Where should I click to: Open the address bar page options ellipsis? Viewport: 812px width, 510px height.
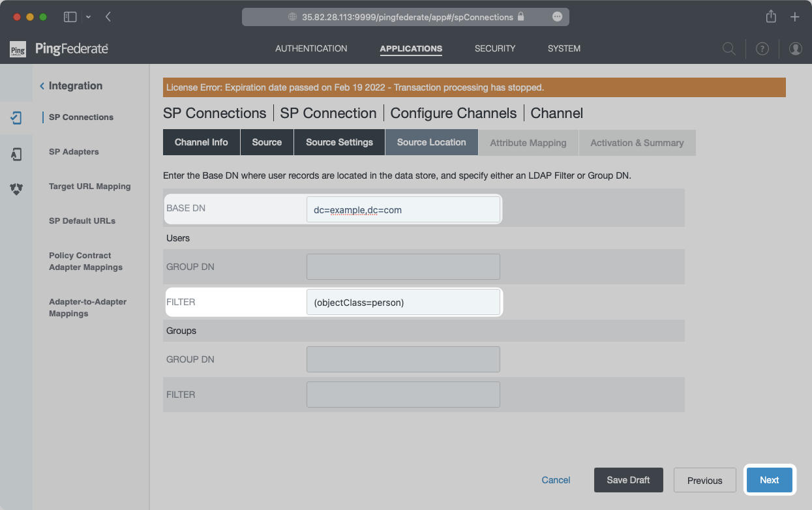(557, 17)
